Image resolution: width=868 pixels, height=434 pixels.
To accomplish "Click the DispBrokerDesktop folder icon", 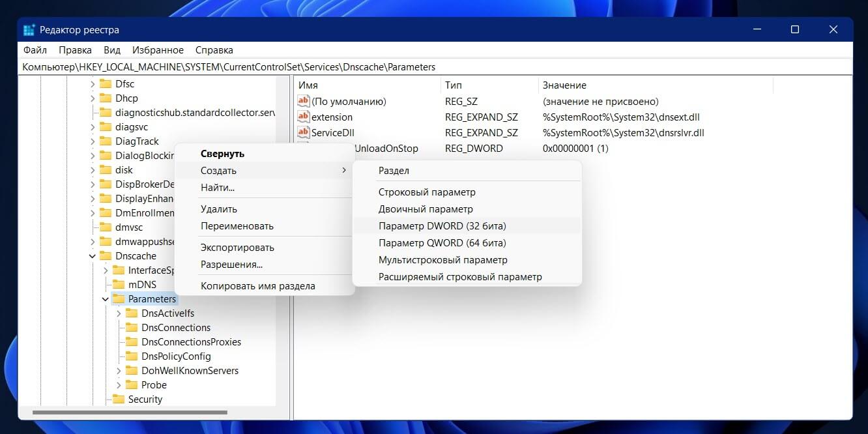I will point(106,184).
